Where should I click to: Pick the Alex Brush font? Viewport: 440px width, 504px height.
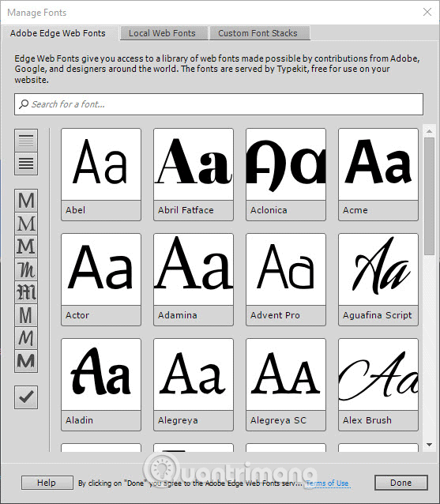coord(378,385)
